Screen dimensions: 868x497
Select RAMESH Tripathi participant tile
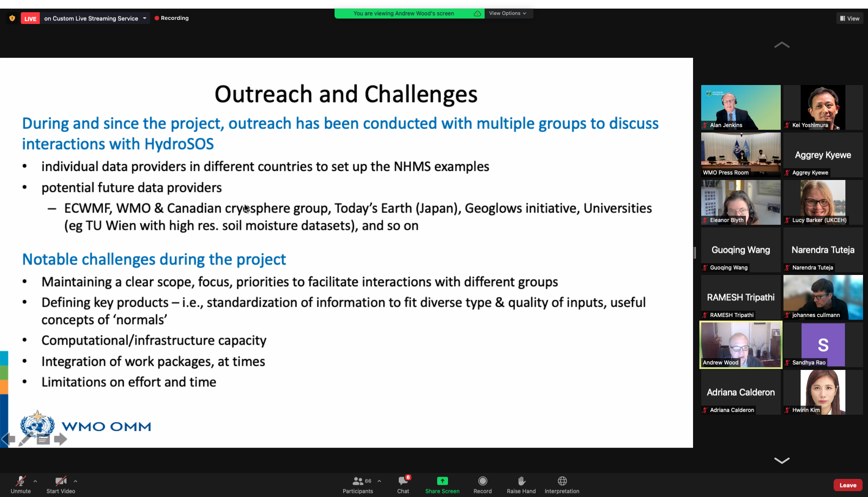pos(741,297)
